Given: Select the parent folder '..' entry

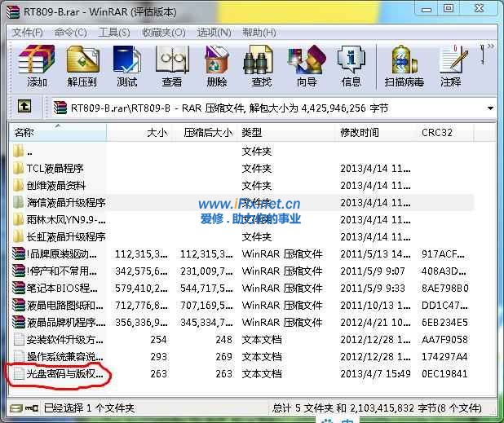Looking at the screenshot, I should click(19, 151).
